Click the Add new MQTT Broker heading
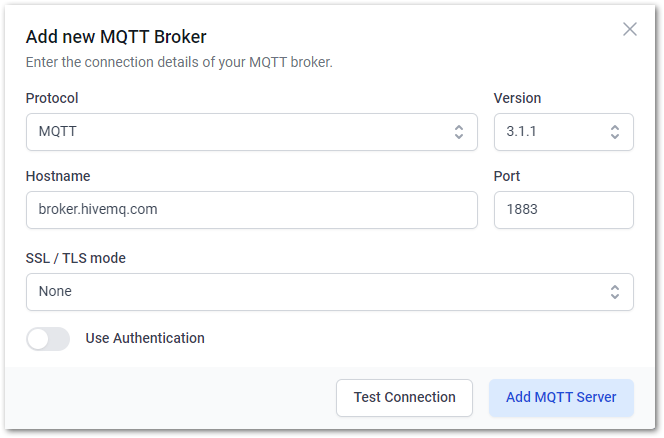This screenshot has width=664, height=438. click(116, 37)
